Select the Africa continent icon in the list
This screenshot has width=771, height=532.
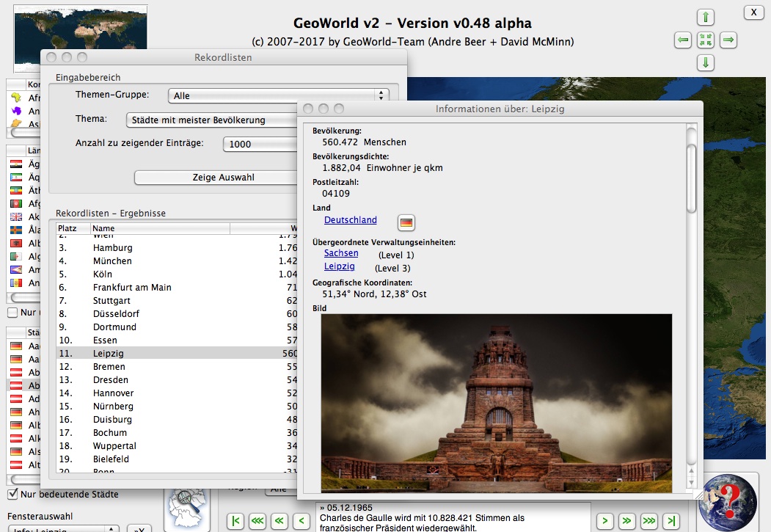pyautogui.click(x=16, y=98)
